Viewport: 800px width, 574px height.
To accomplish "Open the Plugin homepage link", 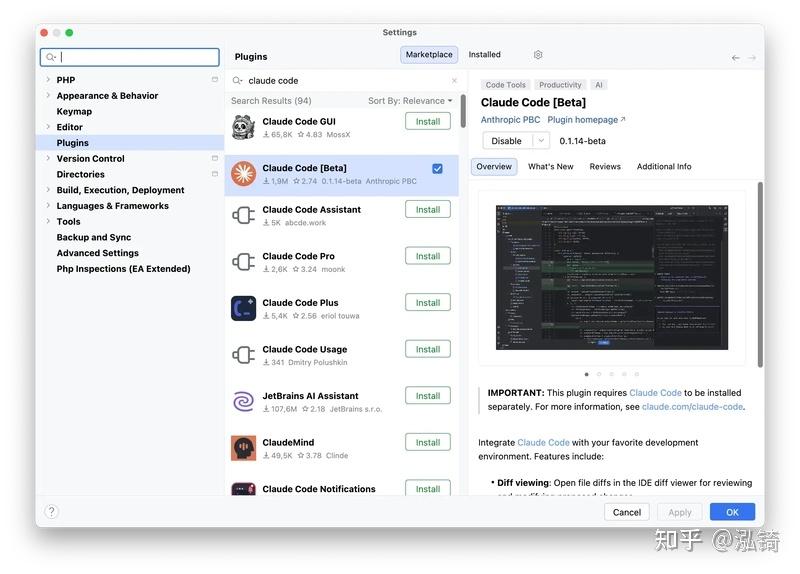I will (586, 119).
